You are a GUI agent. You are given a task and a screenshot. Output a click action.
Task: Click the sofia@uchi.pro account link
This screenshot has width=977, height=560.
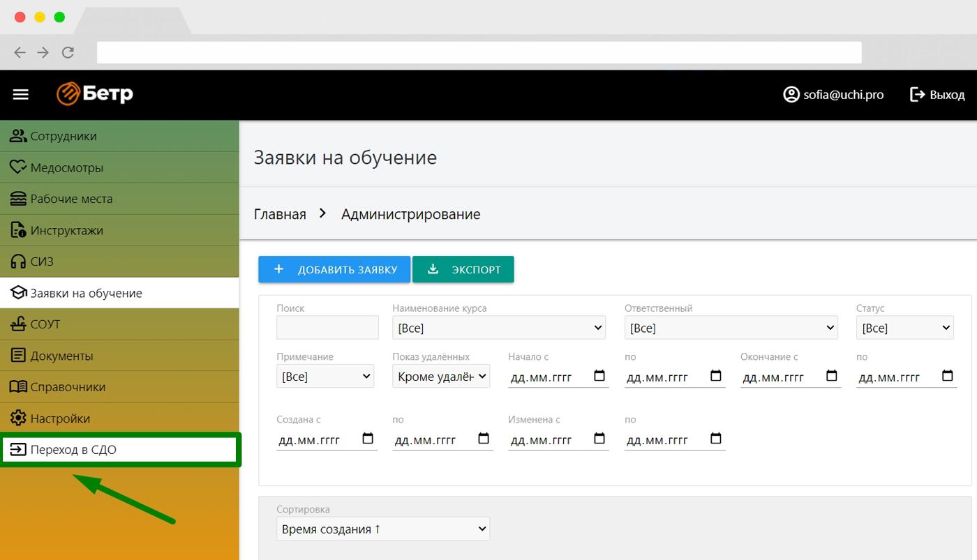pos(833,94)
